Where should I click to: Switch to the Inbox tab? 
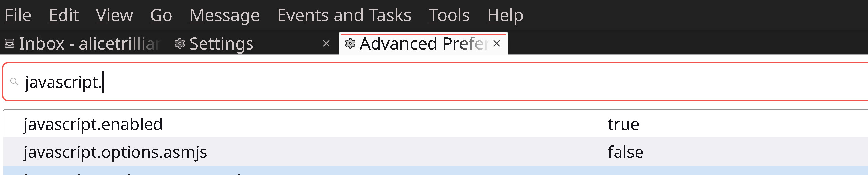click(89, 44)
